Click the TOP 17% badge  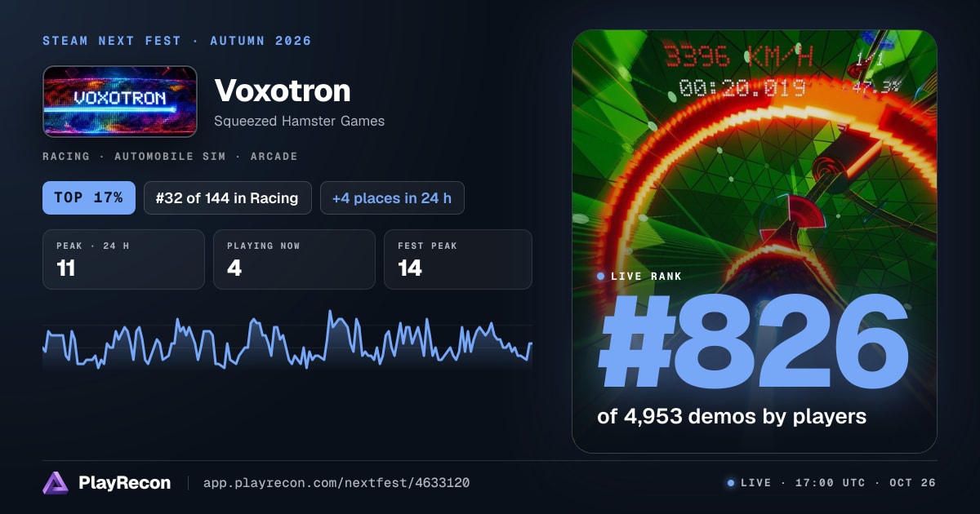point(89,197)
